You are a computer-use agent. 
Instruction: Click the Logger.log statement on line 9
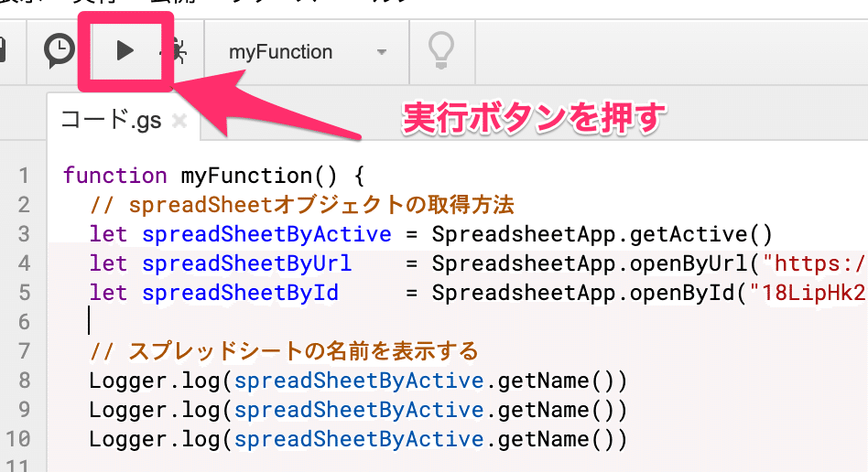(x=358, y=410)
